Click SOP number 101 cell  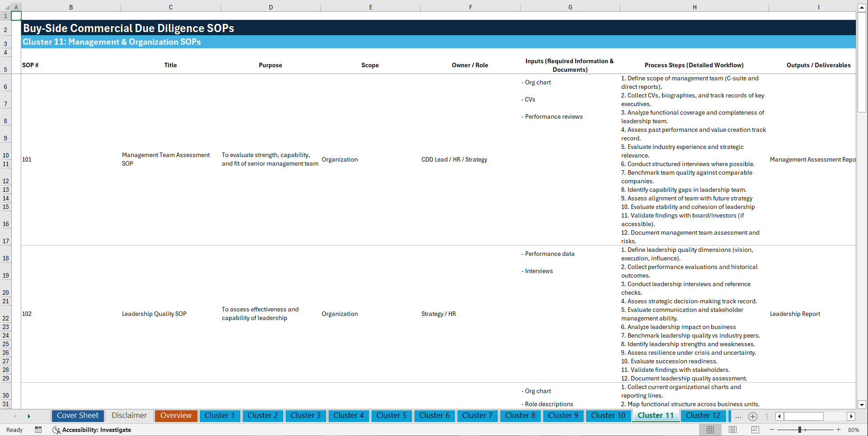[x=27, y=160]
